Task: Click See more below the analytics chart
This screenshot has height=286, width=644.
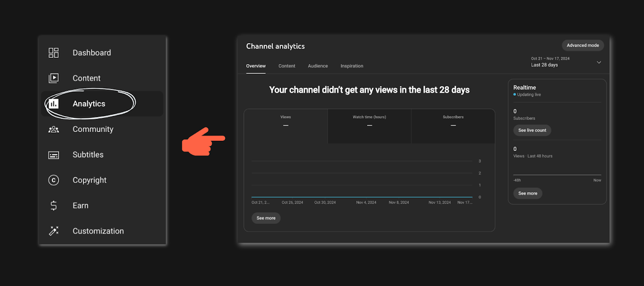Action: (x=266, y=218)
